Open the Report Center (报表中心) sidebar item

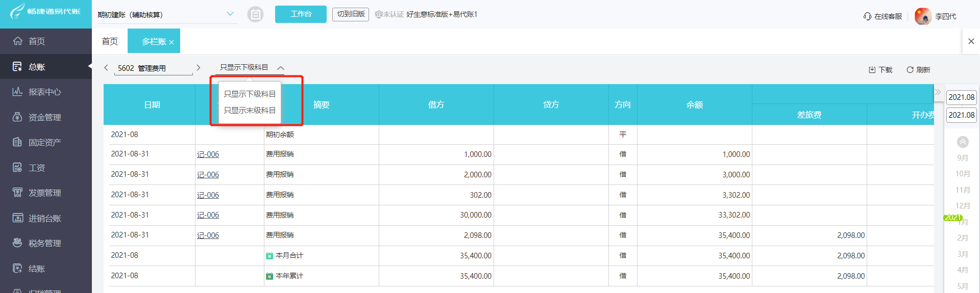[44, 92]
